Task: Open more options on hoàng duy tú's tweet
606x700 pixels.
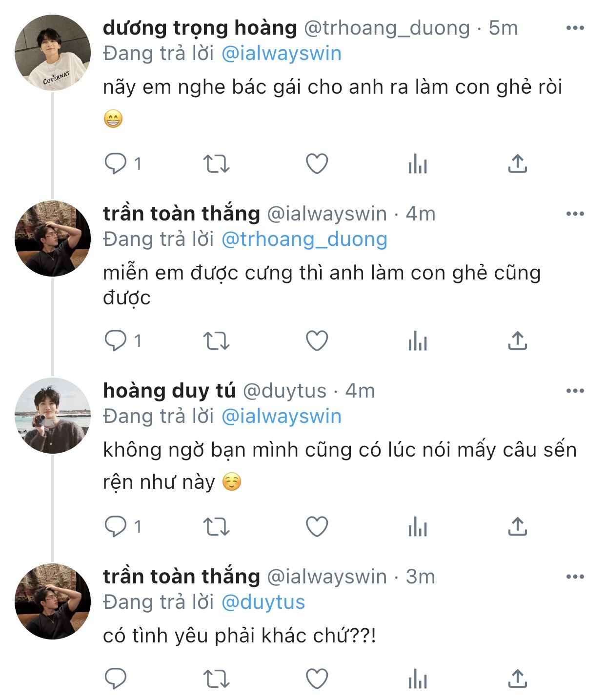Action: point(575,391)
